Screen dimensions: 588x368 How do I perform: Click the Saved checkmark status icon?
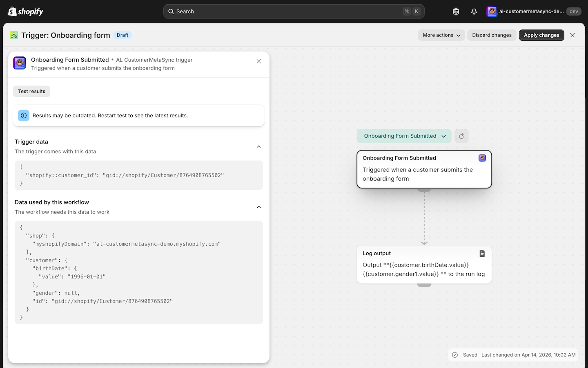point(455,355)
